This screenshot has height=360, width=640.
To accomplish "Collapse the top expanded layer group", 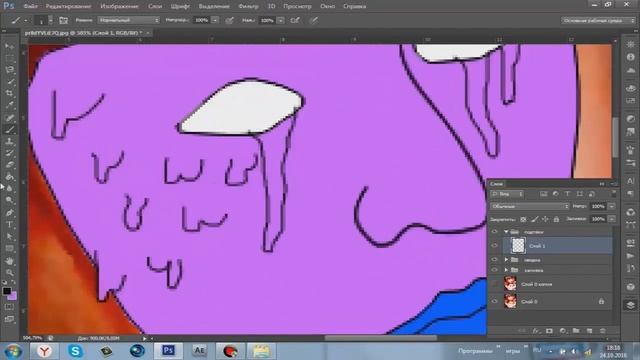I will 506,232.
